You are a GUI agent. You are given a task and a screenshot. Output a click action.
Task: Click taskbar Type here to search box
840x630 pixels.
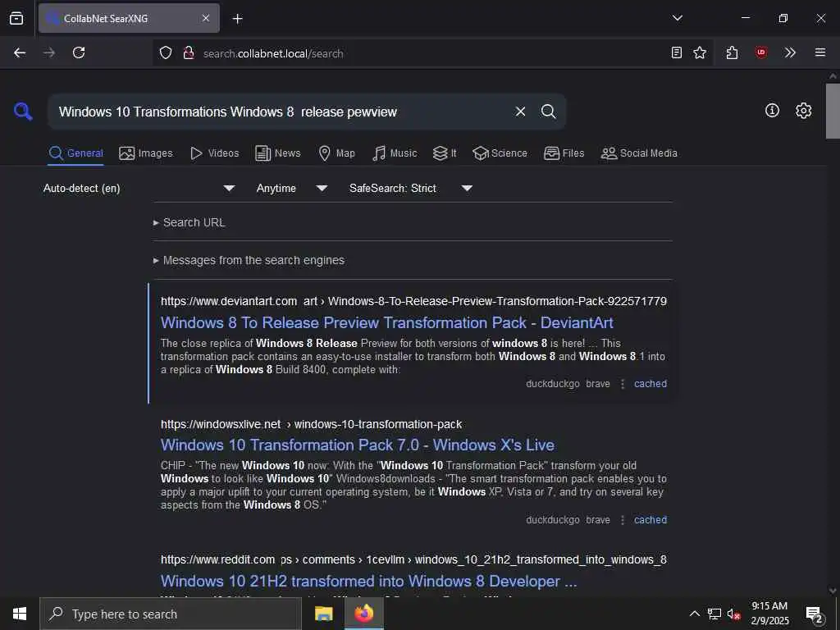[171, 614]
